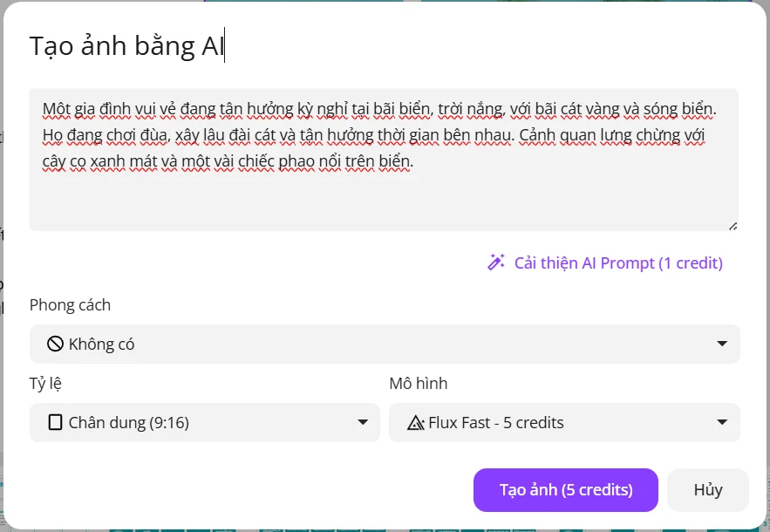Click the magic wand improve-prompt icon
The image size is (770, 532).
(x=496, y=263)
